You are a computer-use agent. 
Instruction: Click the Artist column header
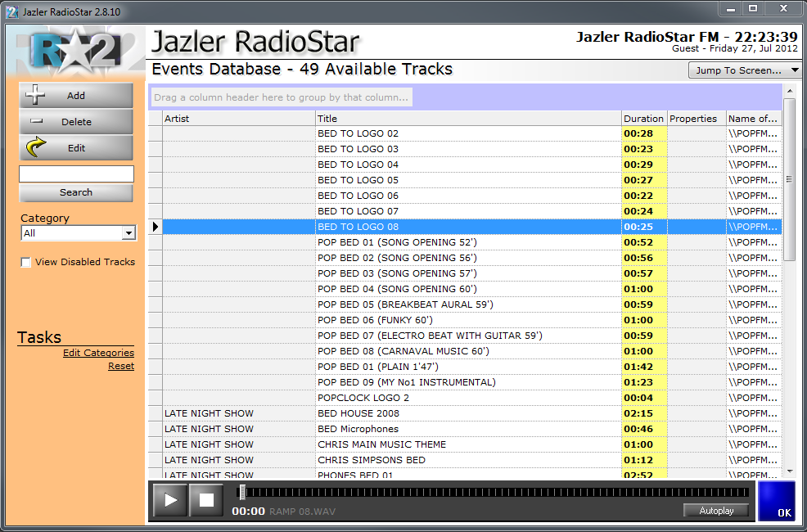(x=238, y=119)
